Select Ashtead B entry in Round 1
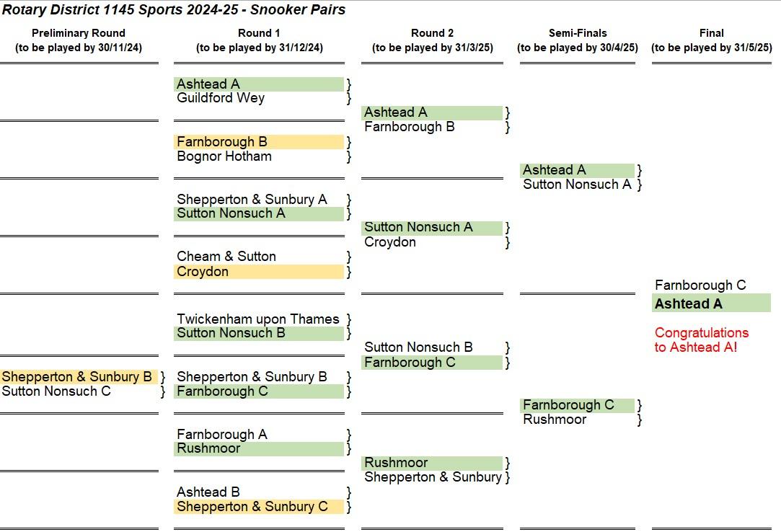781x532 pixels. tap(208, 492)
